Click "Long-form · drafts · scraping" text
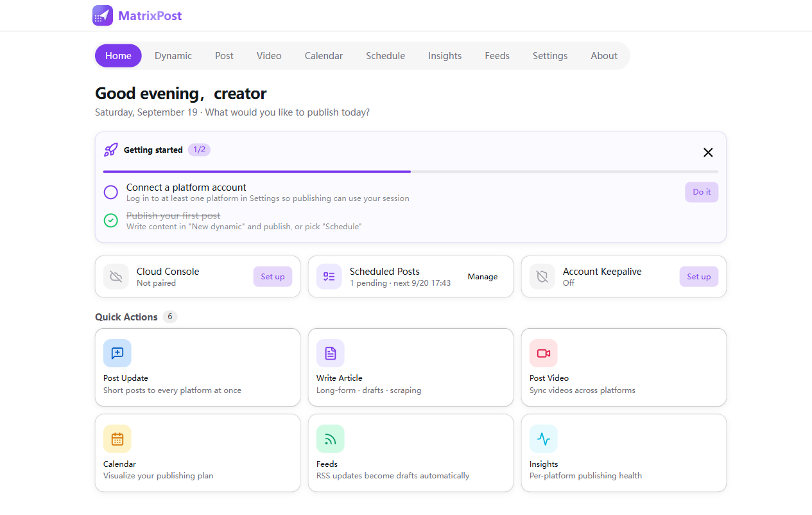Viewport: 812px width, 515px height. (369, 390)
